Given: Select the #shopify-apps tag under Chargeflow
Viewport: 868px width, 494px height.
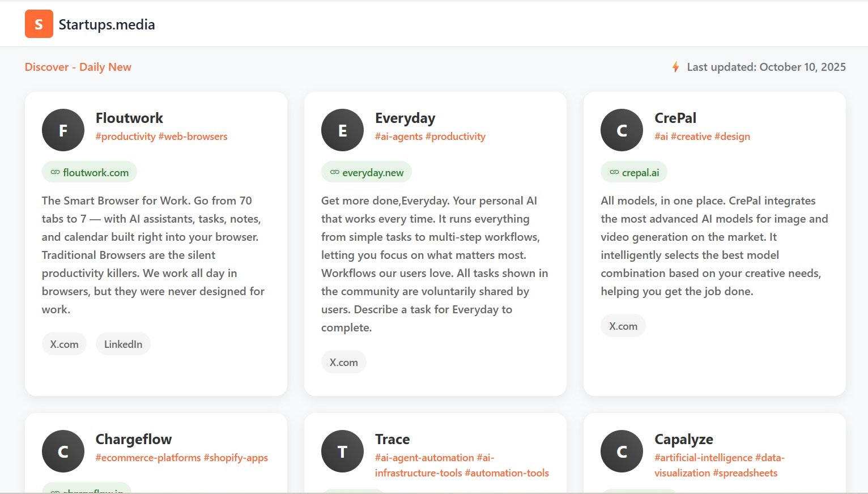Looking at the screenshot, I should [236, 458].
